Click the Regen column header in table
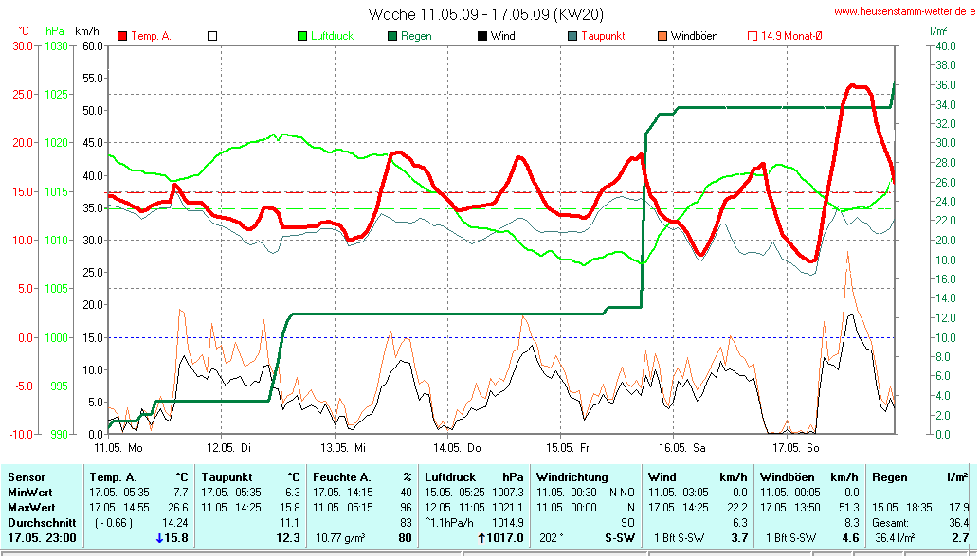 tap(889, 477)
